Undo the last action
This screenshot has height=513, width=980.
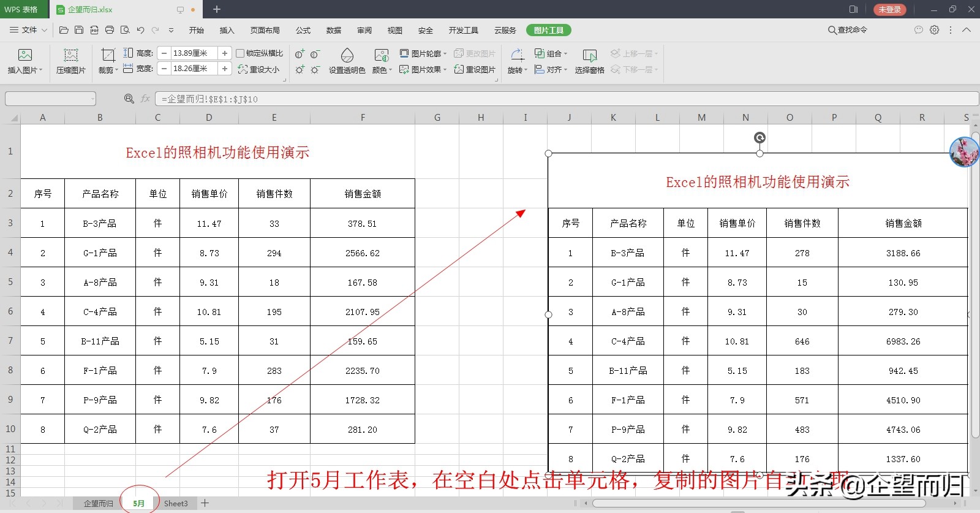[140, 30]
